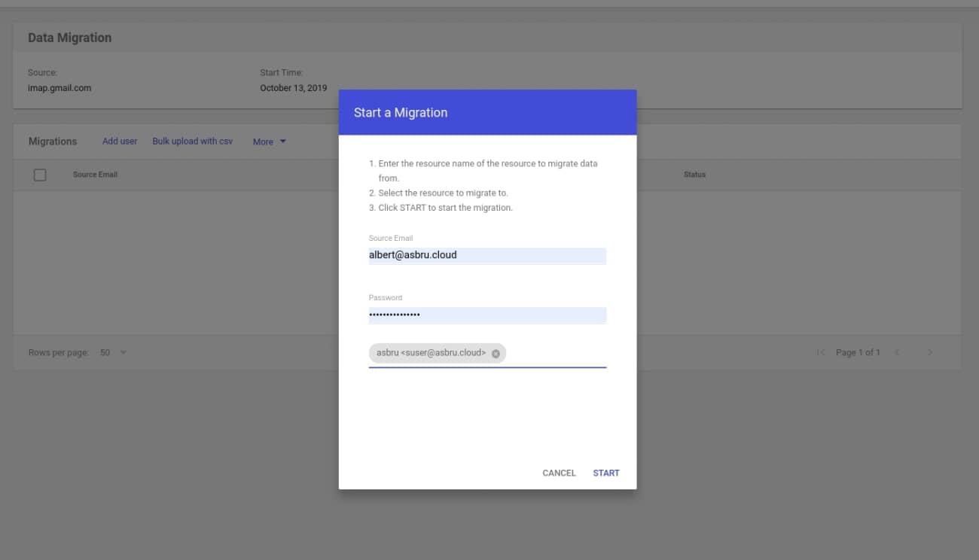The height and width of the screenshot is (560, 979).
Task: Focus the Password field
Action: (486, 315)
